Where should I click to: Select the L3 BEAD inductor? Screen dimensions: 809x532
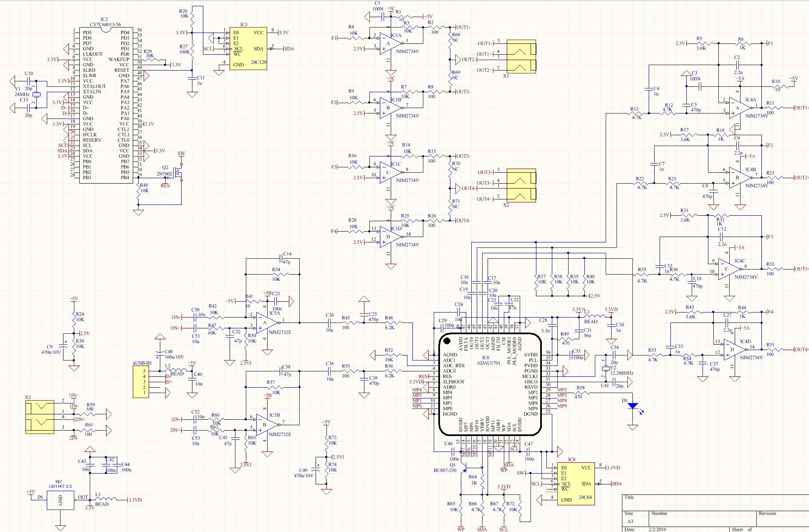coord(106,499)
